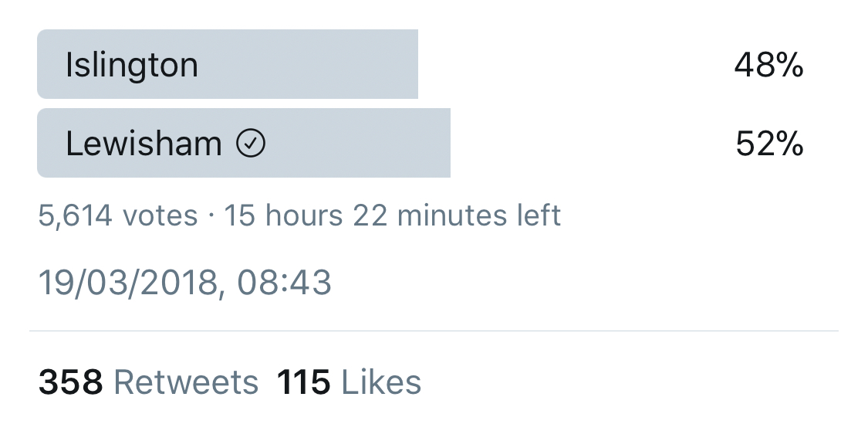This screenshot has width=868, height=424.
Task: Select the Lewisham poll option label
Action: pos(144,144)
